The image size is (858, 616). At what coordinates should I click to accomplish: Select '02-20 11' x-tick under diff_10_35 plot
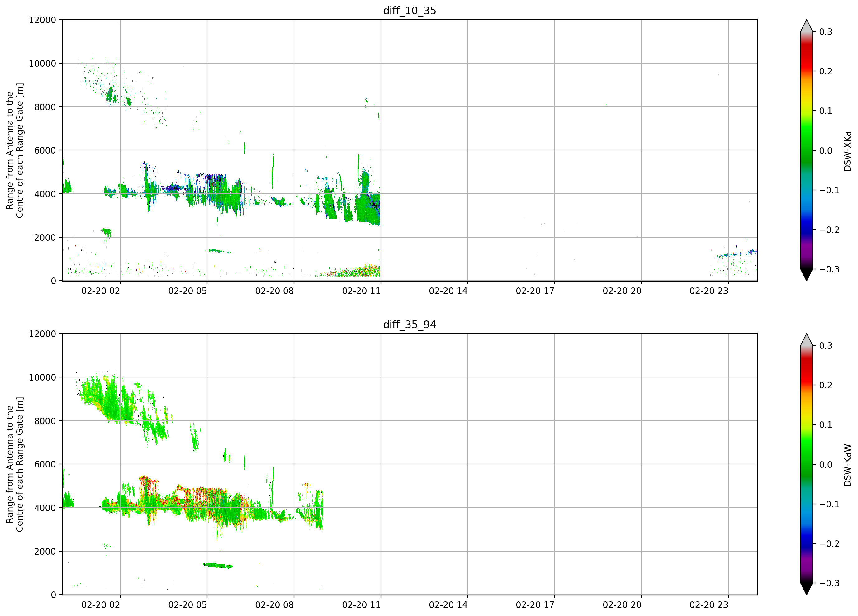361,291
